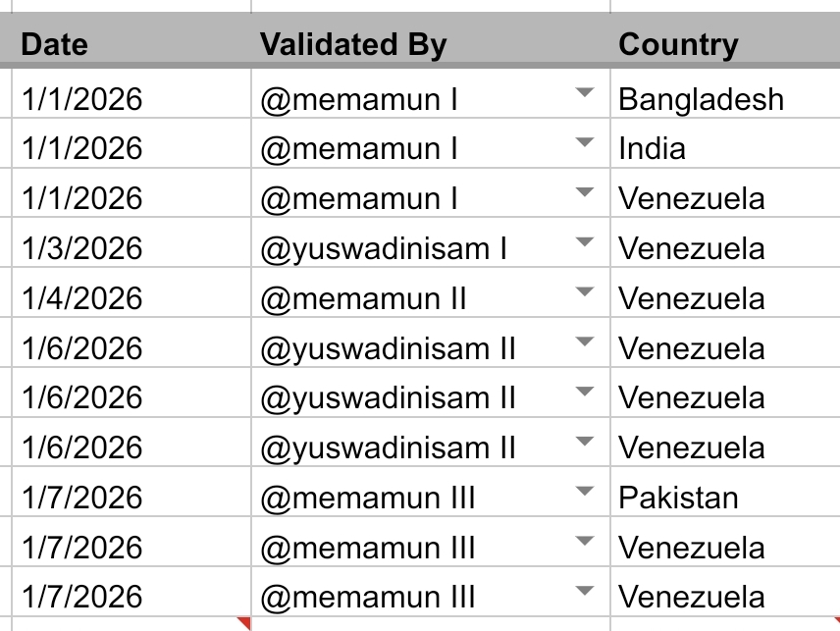Select the 1/4/2026 date cell
Screen dimensions: 840x631
point(131,292)
